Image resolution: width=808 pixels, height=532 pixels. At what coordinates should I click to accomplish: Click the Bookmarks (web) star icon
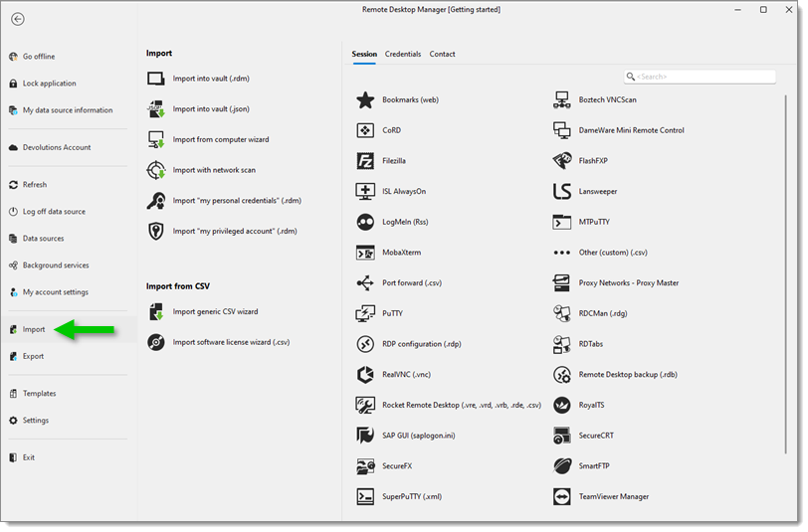pyautogui.click(x=365, y=99)
